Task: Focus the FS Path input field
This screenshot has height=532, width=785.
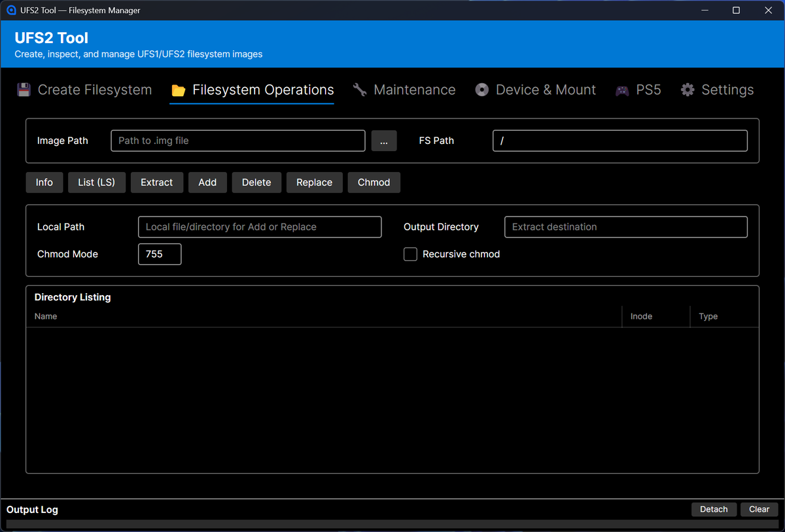Action: click(x=620, y=141)
